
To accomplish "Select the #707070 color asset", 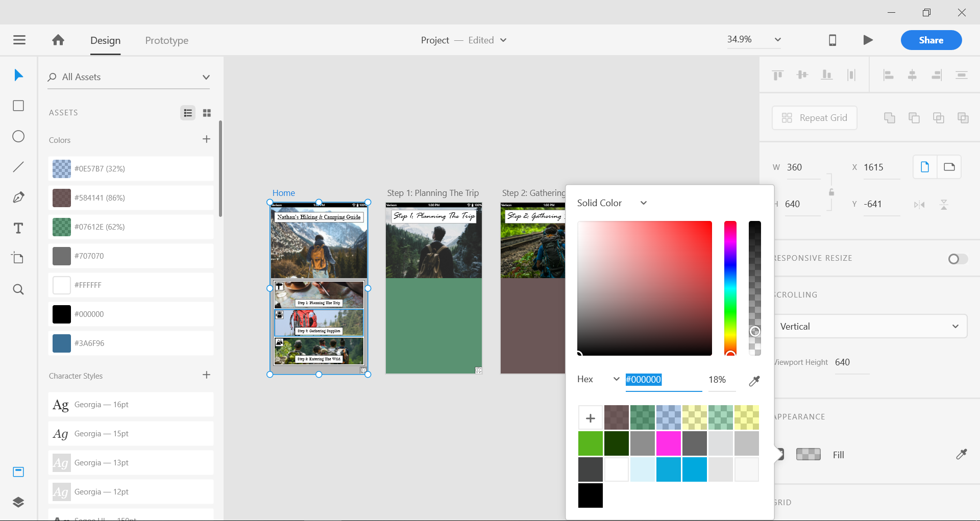I will [x=131, y=256].
